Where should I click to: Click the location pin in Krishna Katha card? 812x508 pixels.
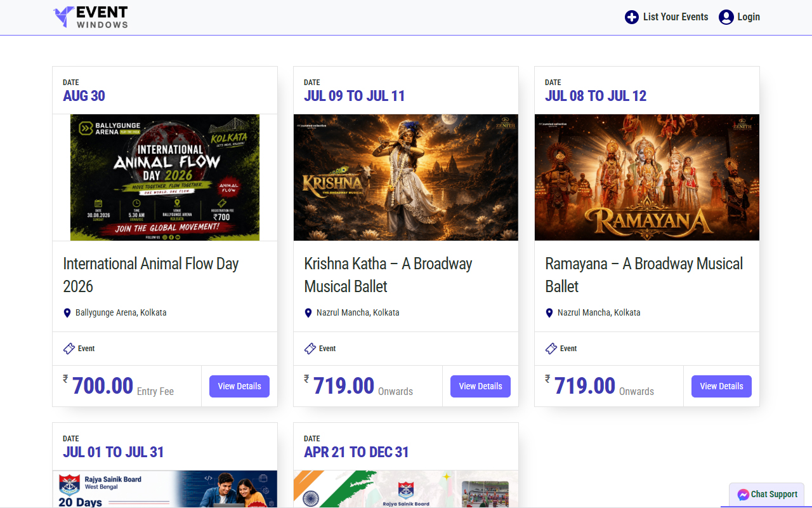(x=308, y=313)
